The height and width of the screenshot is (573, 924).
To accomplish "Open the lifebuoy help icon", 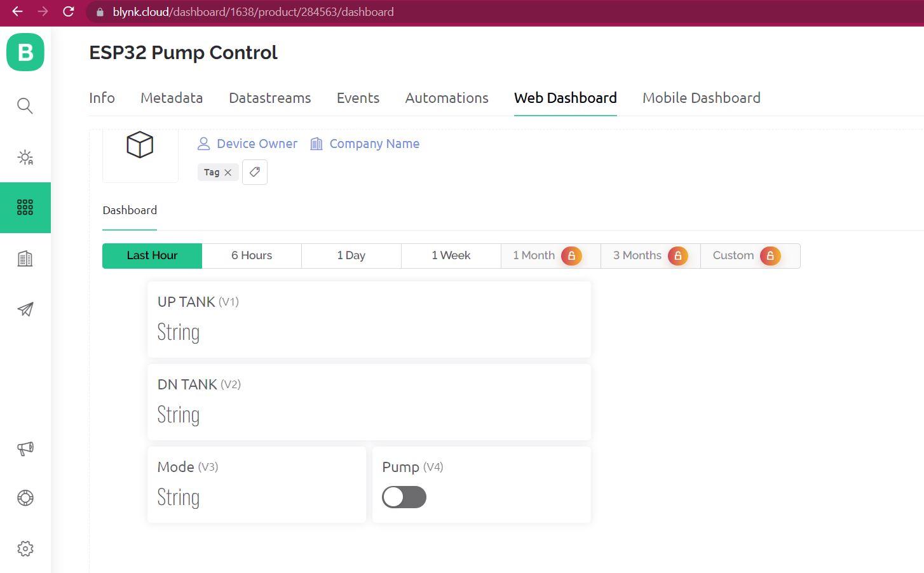I will (25, 498).
